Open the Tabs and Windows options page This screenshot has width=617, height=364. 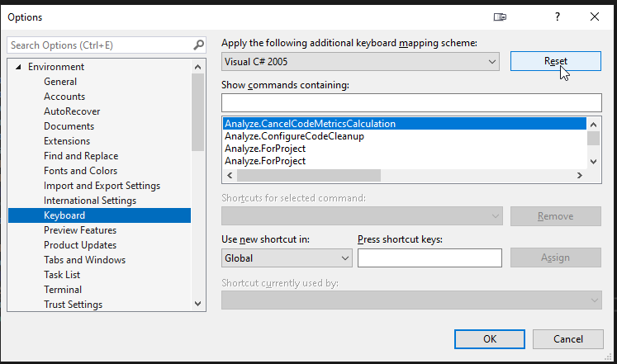84,260
